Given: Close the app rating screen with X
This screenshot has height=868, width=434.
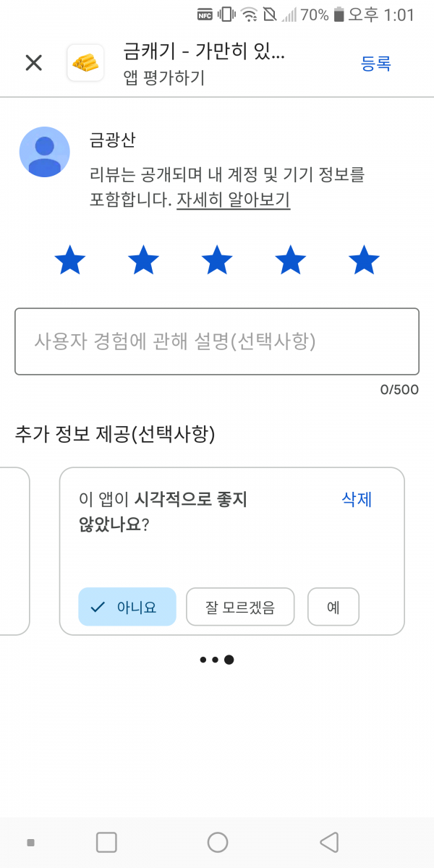Looking at the screenshot, I should point(34,63).
